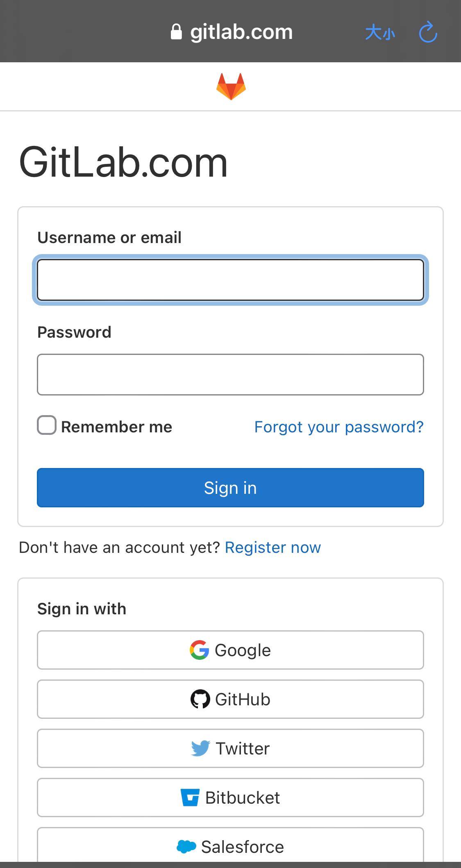Screen dimensions: 461x868
Task: Tap the browser reload icon
Action: coord(428,32)
